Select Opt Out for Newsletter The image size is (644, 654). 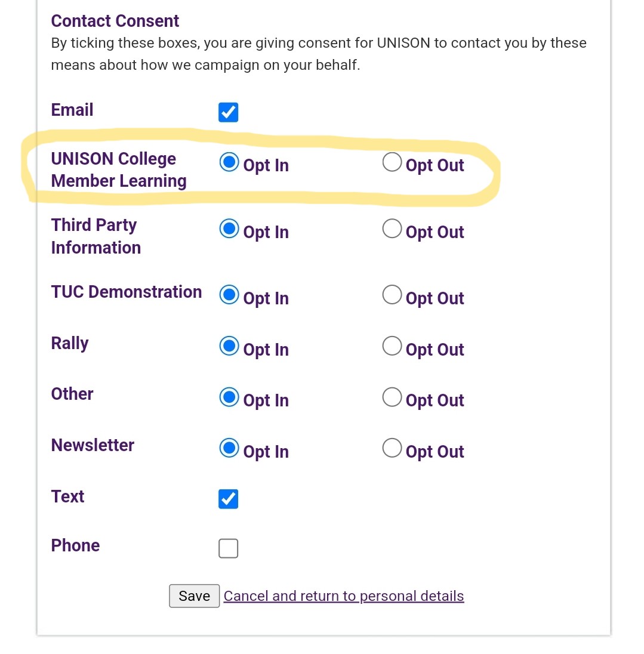pos(392,448)
